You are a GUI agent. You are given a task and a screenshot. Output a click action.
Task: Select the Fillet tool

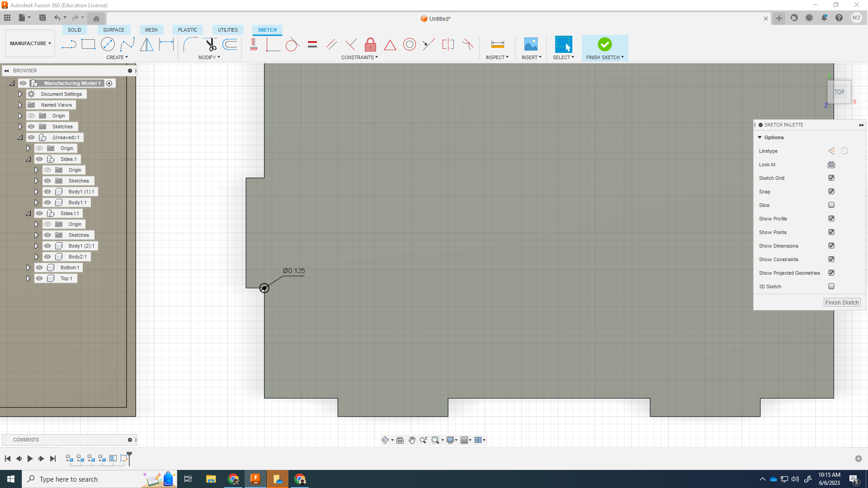[190, 44]
